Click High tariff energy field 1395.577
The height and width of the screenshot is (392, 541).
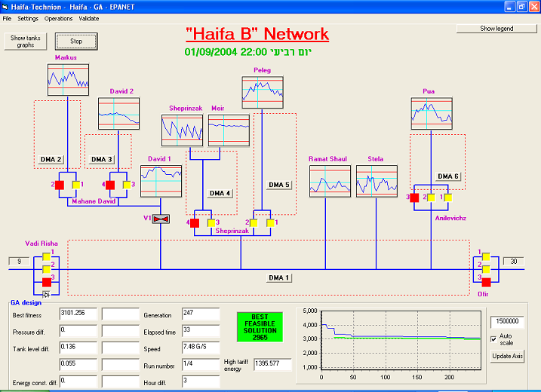pyautogui.click(x=272, y=365)
